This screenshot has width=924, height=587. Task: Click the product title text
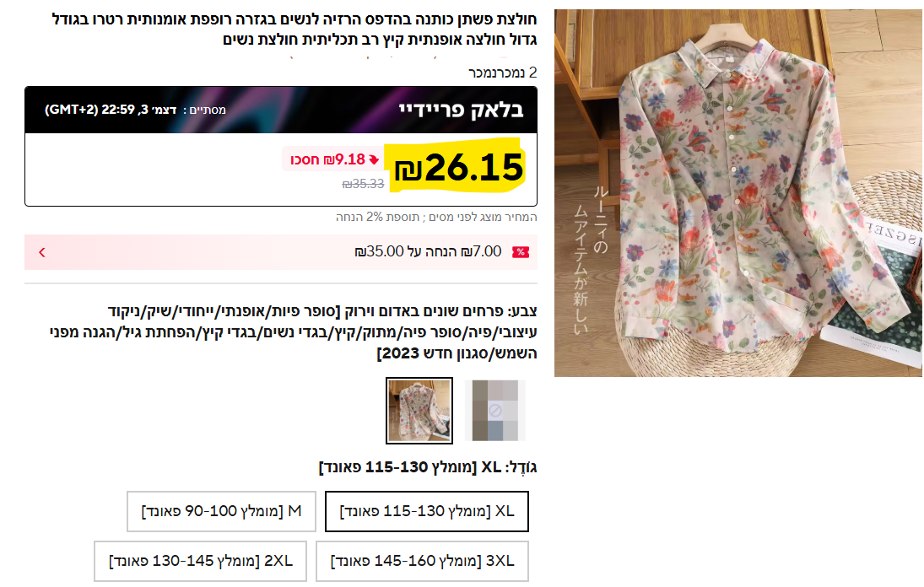click(294, 30)
